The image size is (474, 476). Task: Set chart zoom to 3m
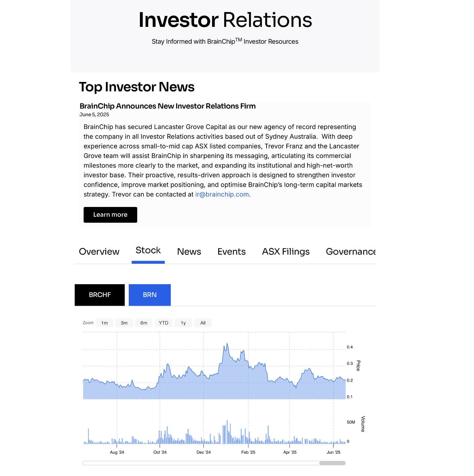[x=124, y=323]
